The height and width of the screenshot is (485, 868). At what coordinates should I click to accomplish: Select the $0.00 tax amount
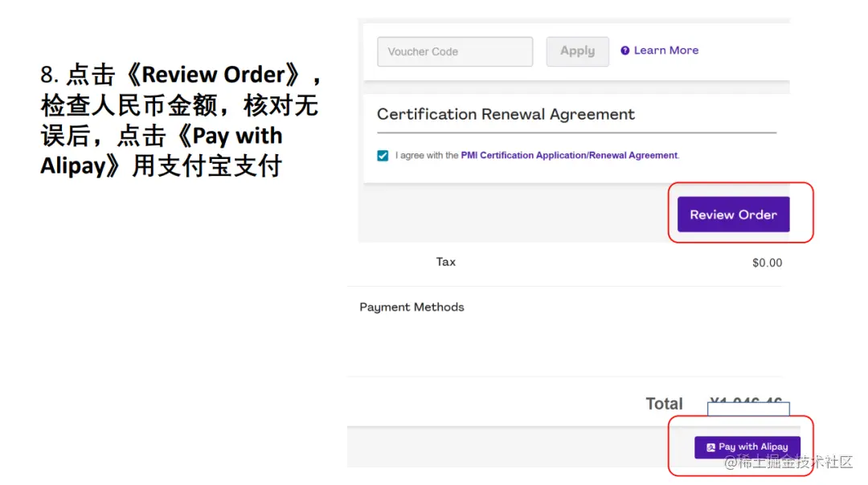pyautogui.click(x=768, y=263)
